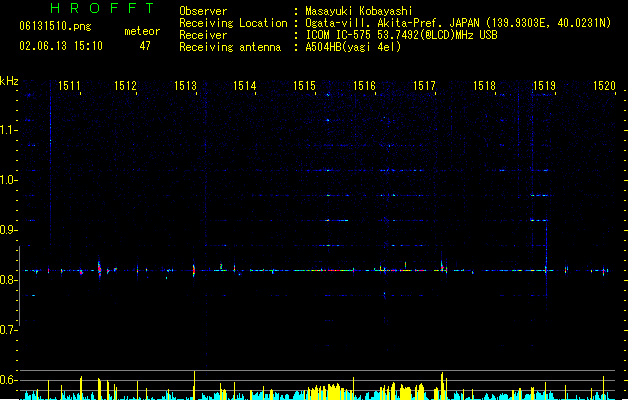Click the 'Receiver' field label
Viewport: 629px width, 400px height.
pos(203,35)
